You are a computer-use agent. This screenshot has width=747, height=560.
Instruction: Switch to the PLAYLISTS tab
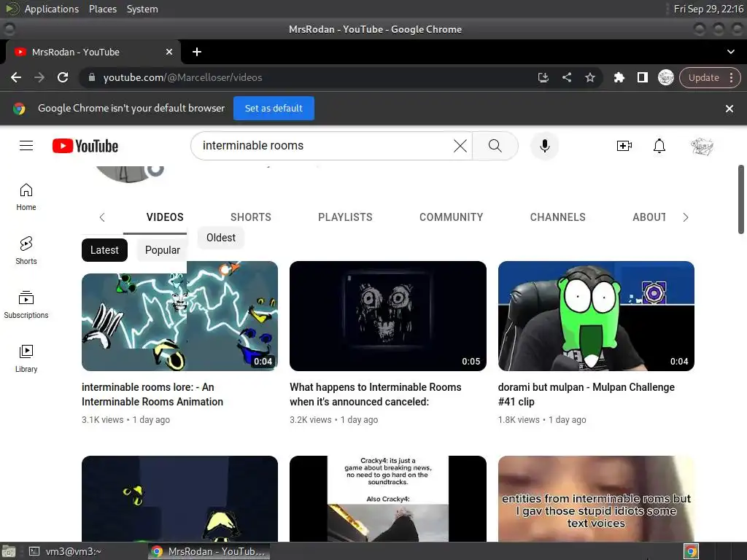click(x=345, y=217)
